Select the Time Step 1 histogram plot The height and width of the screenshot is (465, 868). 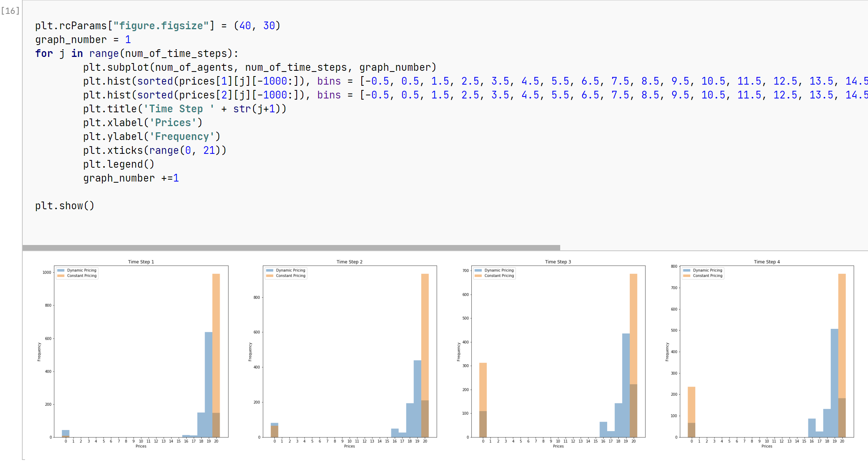(141, 351)
